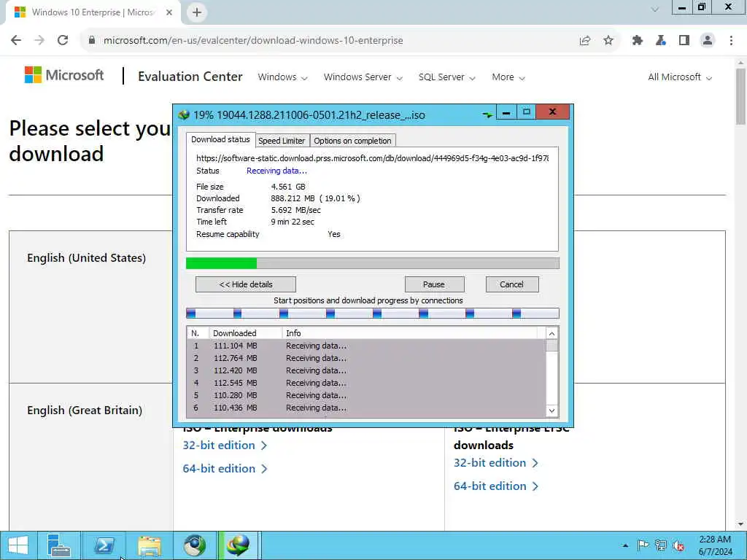Reload the Microsoft evaluation page

(x=63, y=41)
